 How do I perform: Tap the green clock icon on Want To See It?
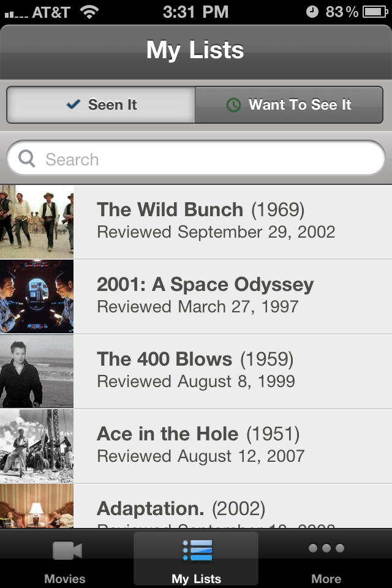234,105
